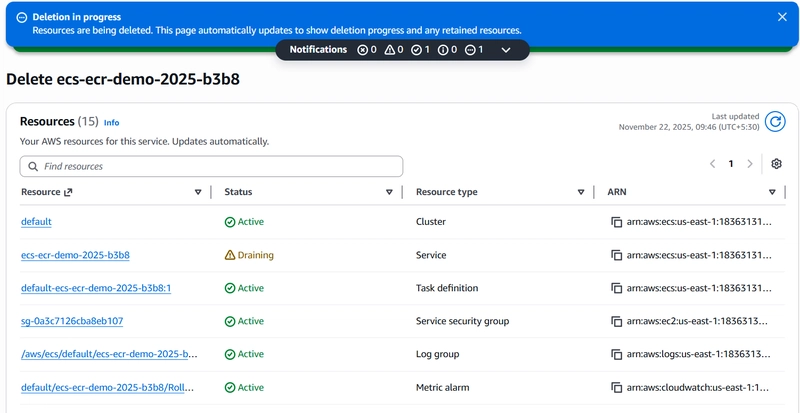
Task: Open the sg-0a3c7126cba8eb107 security group link
Action: [72, 321]
